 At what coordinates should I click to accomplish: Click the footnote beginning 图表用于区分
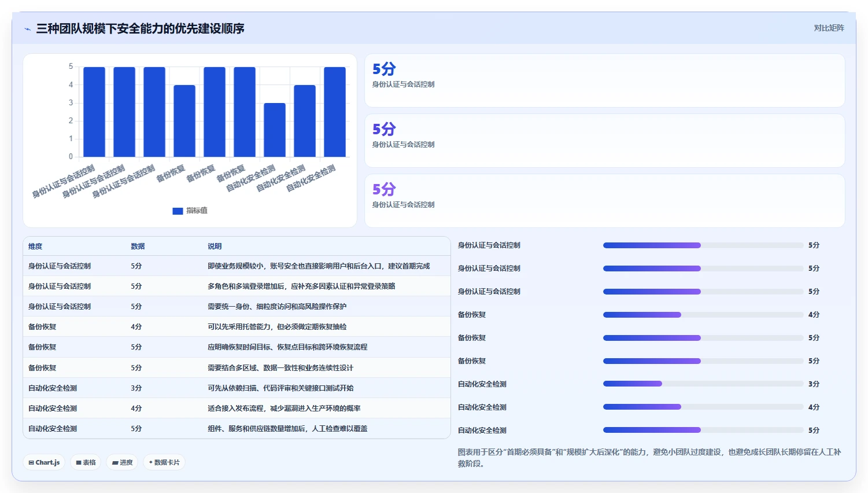click(649, 458)
